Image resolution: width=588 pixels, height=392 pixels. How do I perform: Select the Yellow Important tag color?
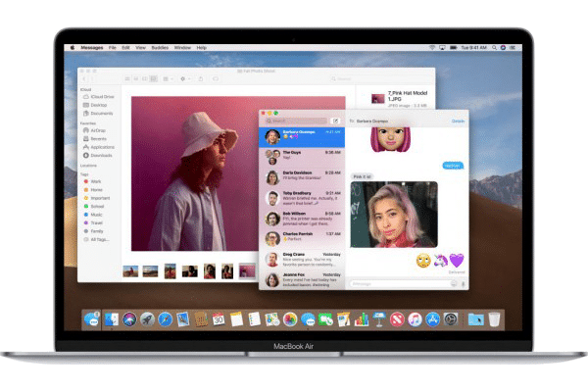click(x=83, y=198)
